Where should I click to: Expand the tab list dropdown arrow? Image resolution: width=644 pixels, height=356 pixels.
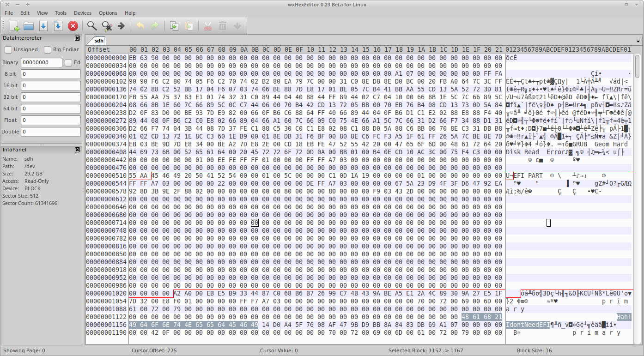pyautogui.click(x=638, y=41)
